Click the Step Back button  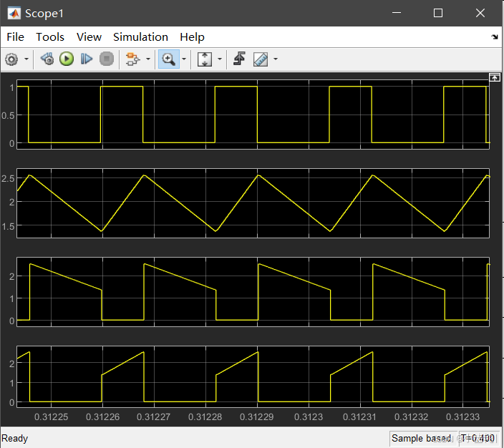(47, 59)
